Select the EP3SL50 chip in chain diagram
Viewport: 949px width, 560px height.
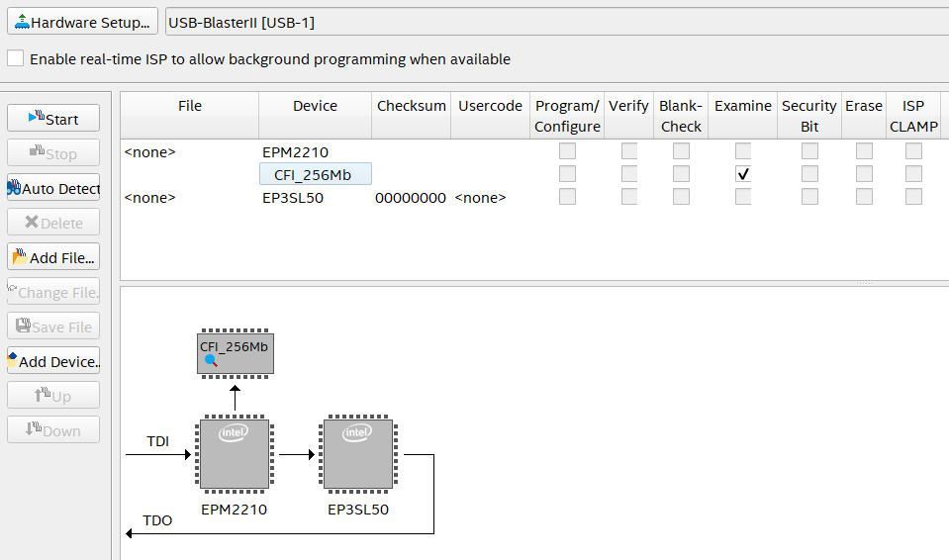tap(357, 454)
